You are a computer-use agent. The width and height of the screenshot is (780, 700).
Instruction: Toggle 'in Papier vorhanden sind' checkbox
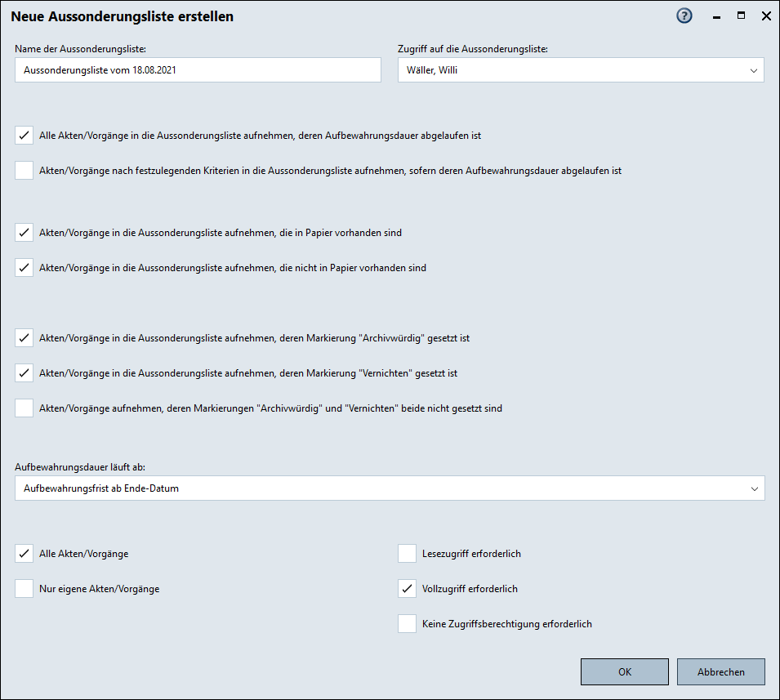tap(25, 233)
